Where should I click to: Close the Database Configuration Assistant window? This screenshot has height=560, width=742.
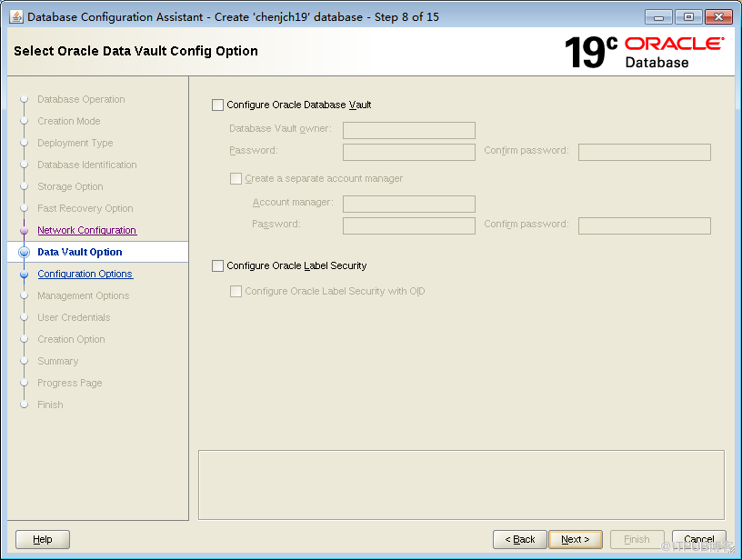718,17
